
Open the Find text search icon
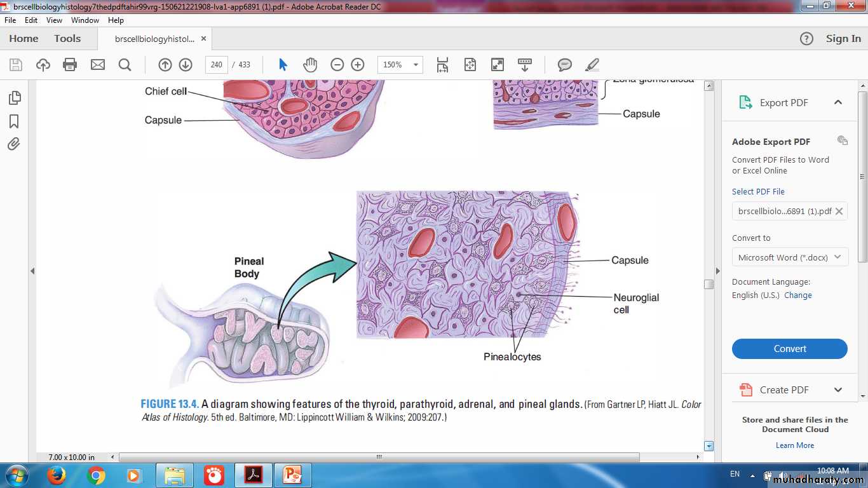coord(125,65)
